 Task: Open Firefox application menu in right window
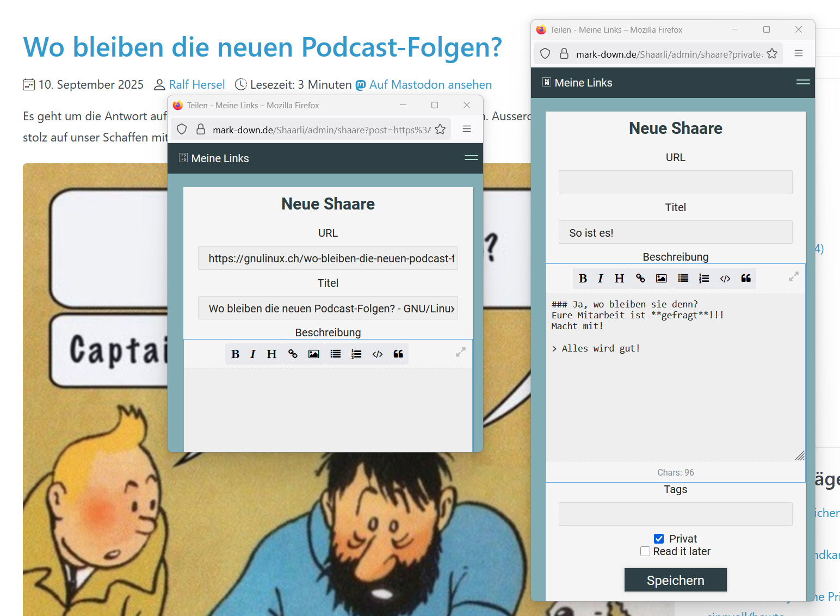pos(799,53)
